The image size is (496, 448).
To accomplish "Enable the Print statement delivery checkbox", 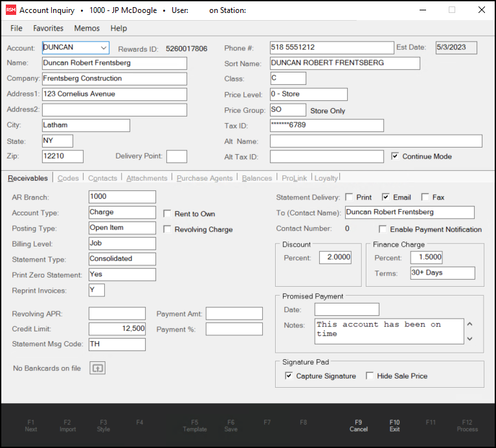I will 350,197.
